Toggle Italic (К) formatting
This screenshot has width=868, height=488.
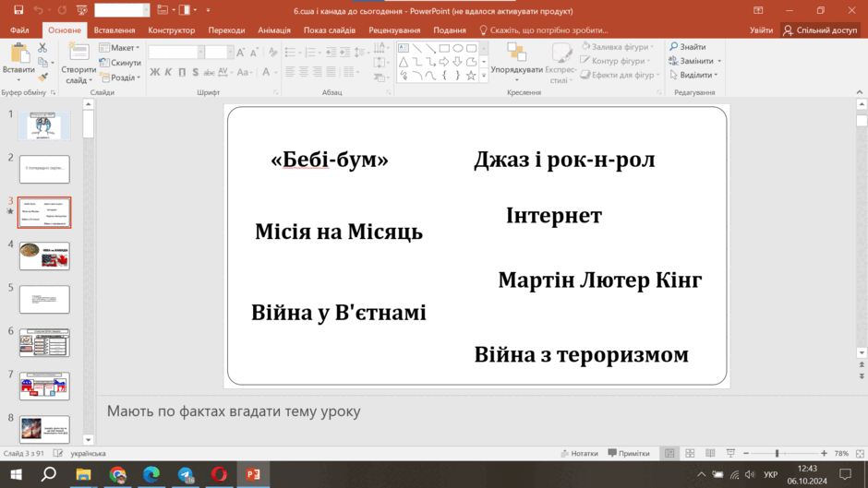pos(168,72)
